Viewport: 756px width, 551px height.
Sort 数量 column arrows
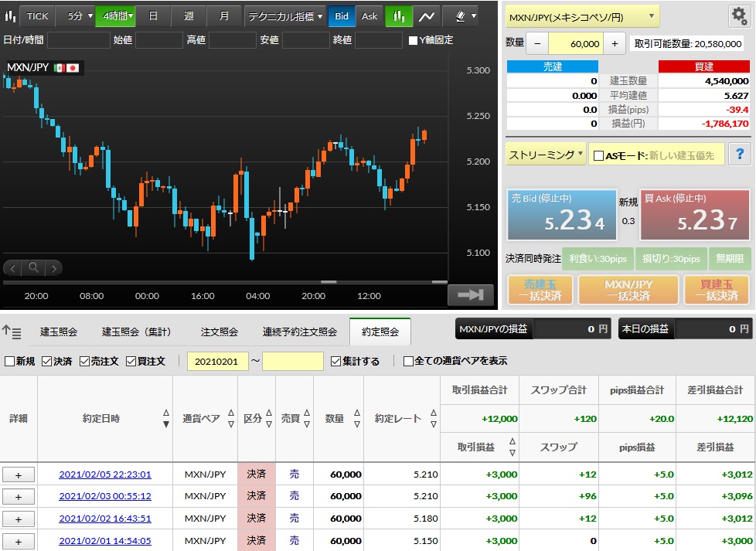357,418
